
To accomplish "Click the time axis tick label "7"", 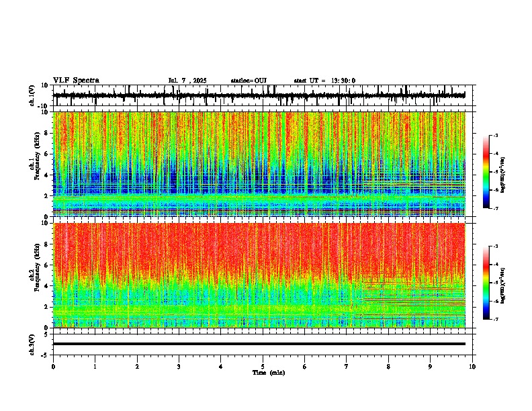I will tap(347, 367).
